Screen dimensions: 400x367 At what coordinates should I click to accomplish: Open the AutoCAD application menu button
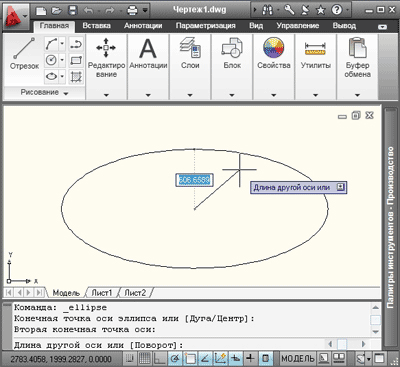15,16
